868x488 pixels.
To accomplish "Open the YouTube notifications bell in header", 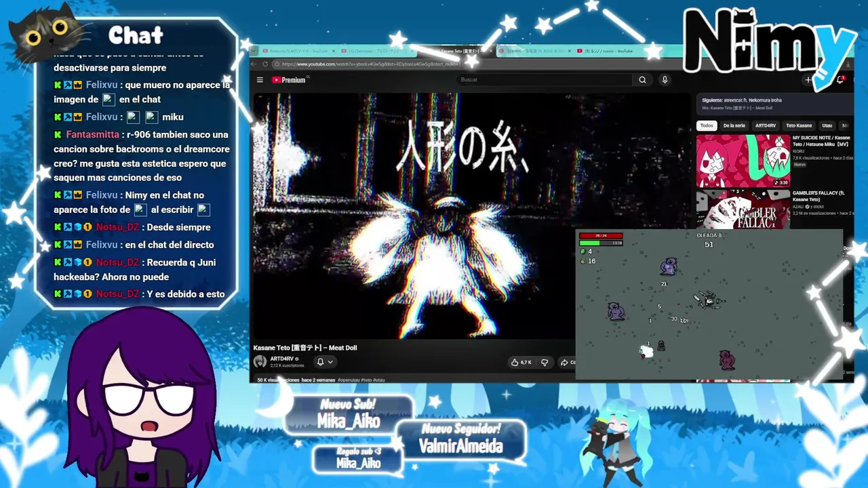I will [840, 80].
